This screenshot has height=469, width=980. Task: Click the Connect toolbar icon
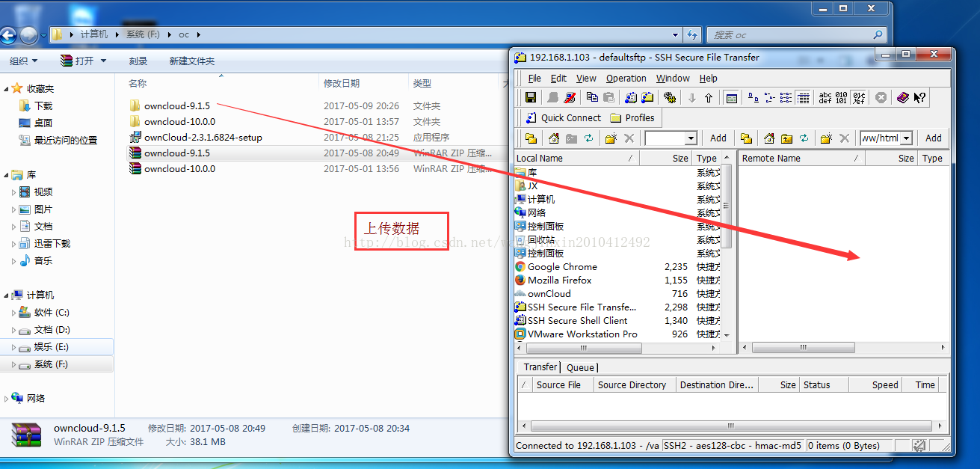[553, 98]
